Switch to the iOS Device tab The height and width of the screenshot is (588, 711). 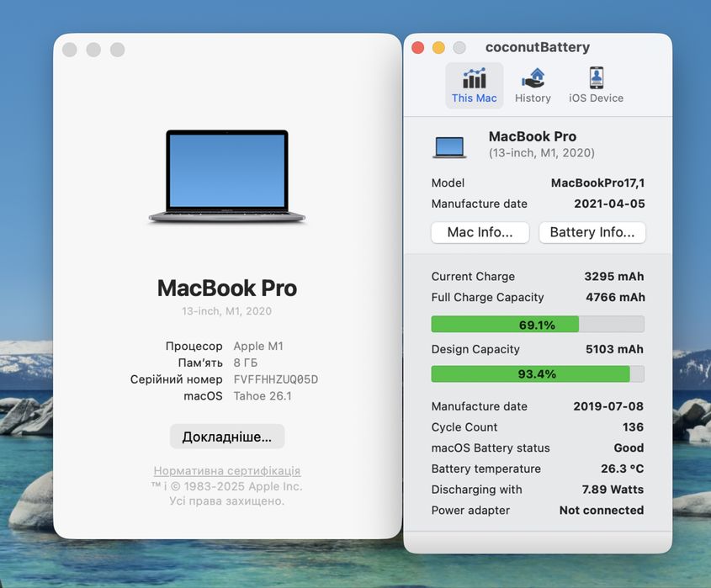click(596, 86)
